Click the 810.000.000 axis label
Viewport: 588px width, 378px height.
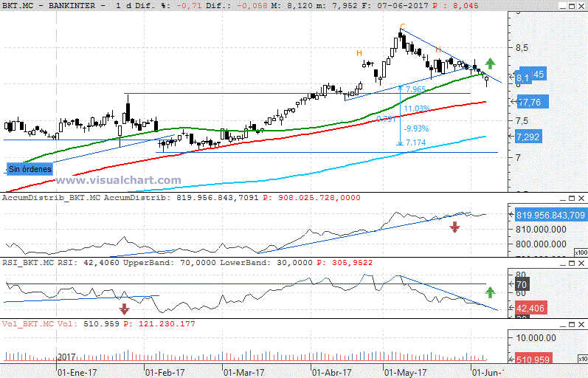tap(541, 230)
